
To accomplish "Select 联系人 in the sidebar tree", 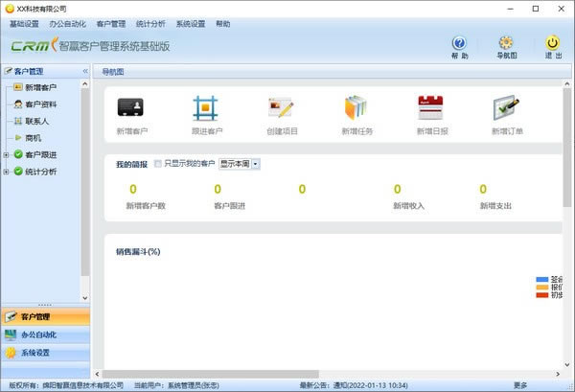I will (x=38, y=122).
